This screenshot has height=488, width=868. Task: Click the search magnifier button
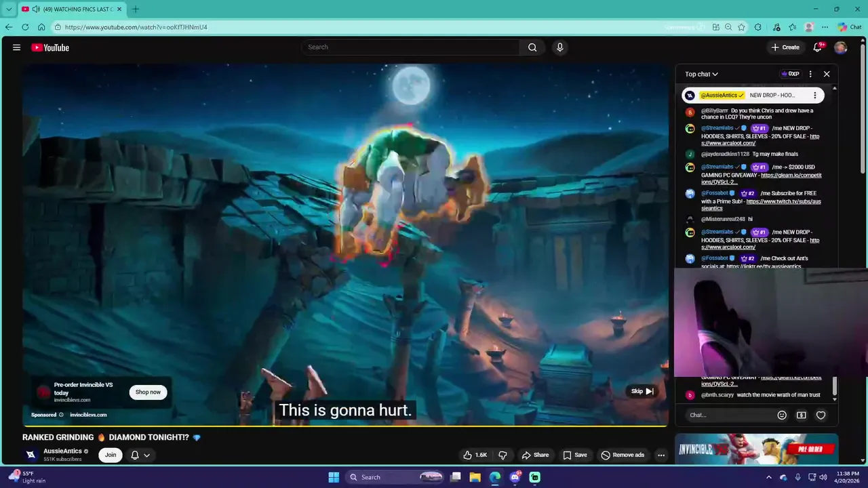(x=532, y=47)
